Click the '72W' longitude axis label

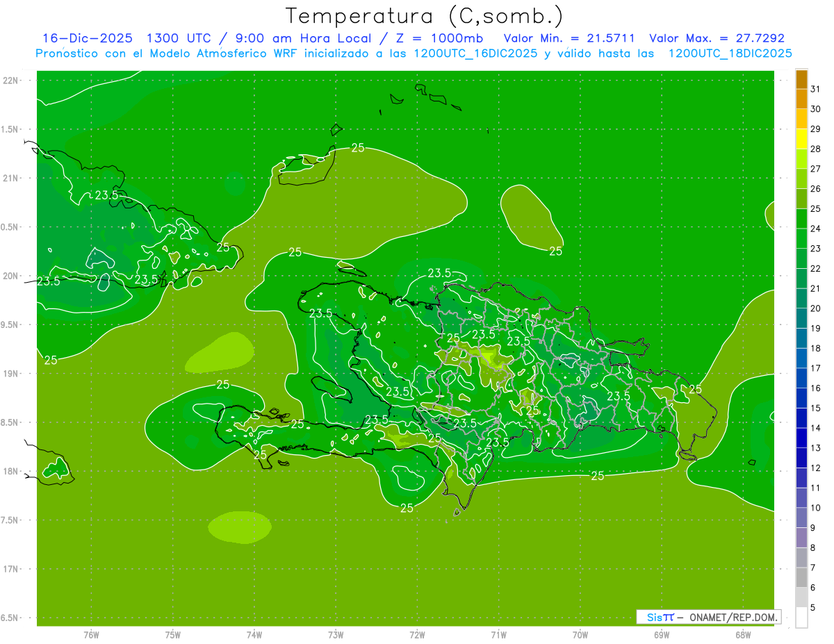point(418,635)
